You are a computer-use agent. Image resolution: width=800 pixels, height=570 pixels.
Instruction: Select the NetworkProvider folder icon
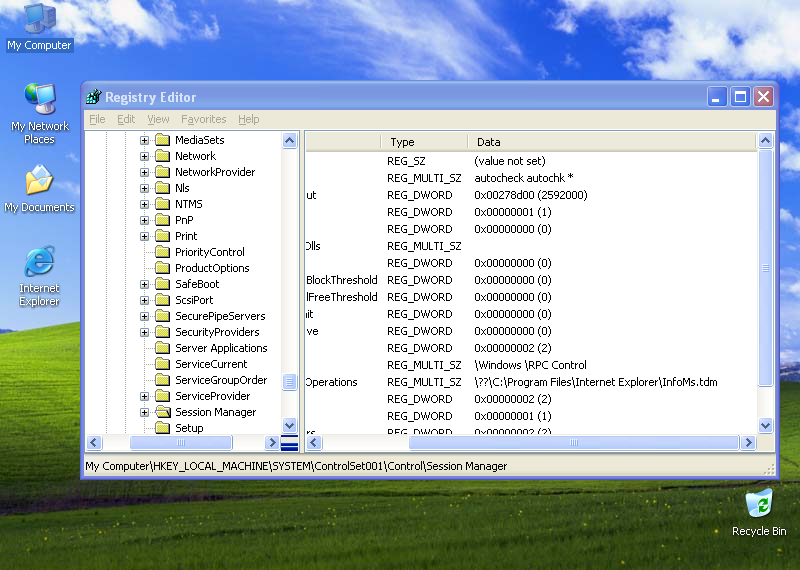tap(162, 172)
